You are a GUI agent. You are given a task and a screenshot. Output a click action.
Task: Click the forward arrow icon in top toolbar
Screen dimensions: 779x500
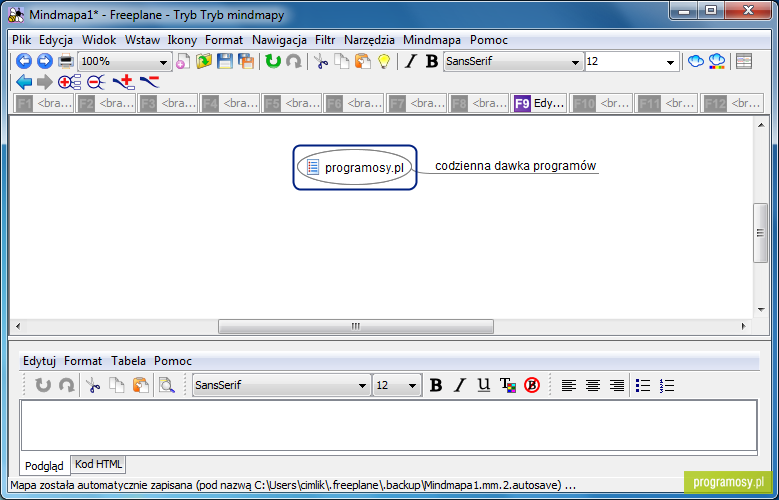45,61
